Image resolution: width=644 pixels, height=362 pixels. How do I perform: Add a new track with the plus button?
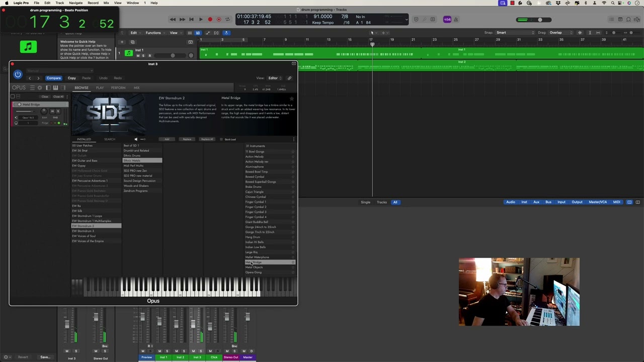(122, 42)
